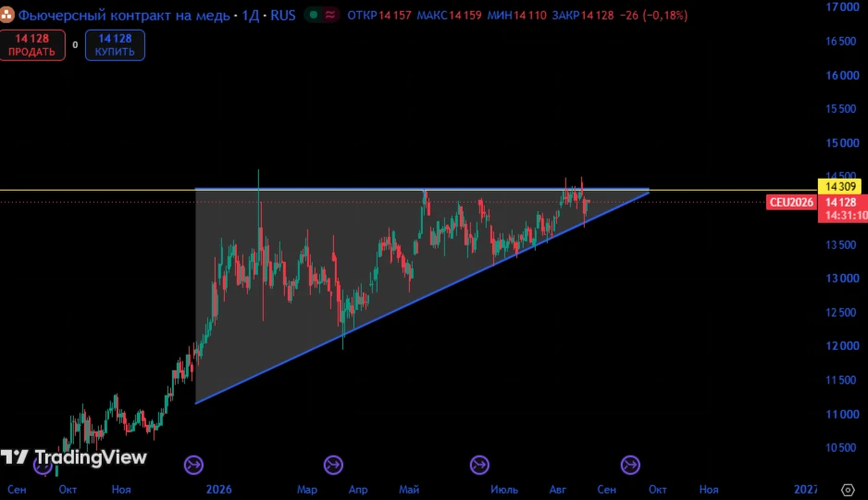Click the 15 000 price scale label
Screen dimensions: 868x500
[842, 143]
